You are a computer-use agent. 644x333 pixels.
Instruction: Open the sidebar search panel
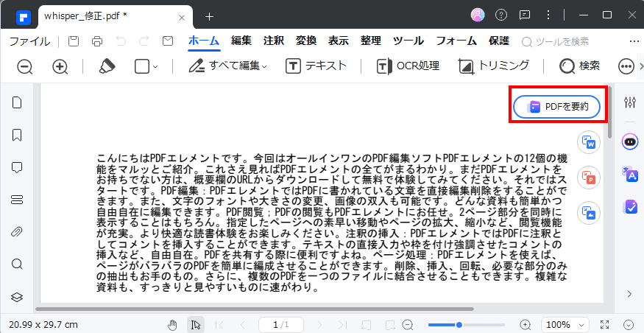(x=17, y=264)
